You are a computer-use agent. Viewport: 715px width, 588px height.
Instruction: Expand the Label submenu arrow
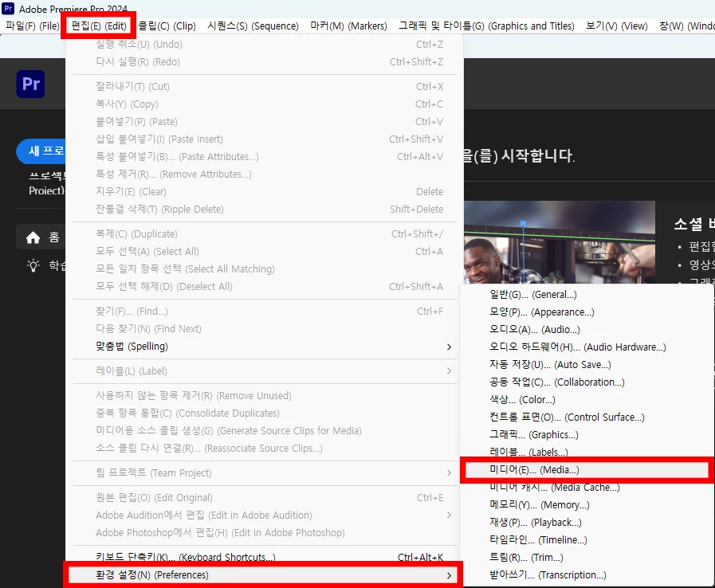[x=449, y=371]
